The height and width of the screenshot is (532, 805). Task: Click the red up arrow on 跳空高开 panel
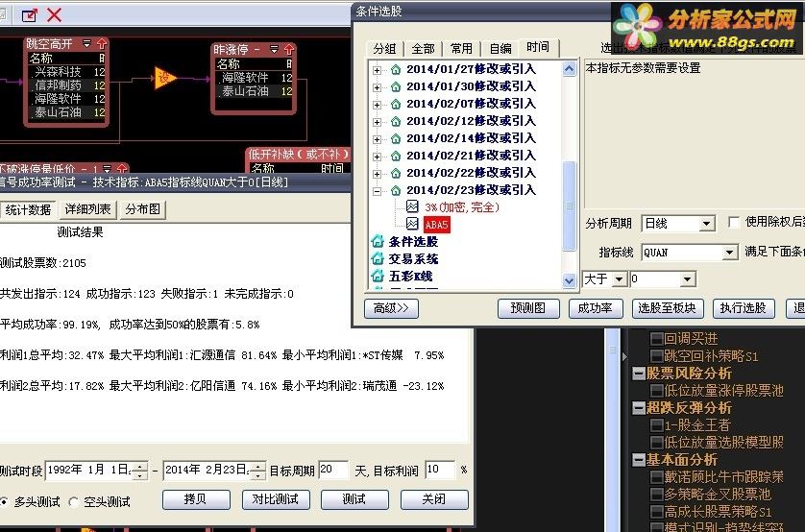point(102,43)
